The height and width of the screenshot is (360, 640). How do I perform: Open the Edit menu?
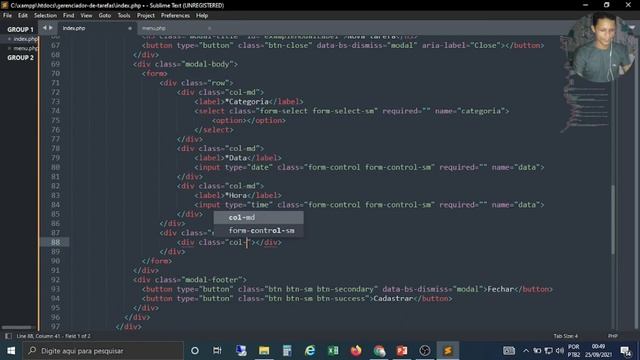[22, 16]
